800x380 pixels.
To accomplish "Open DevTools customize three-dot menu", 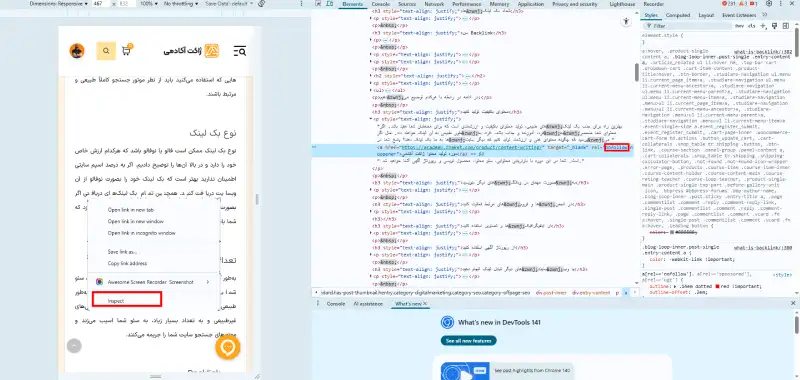I will pyautogui.click(x=782, y=4).
